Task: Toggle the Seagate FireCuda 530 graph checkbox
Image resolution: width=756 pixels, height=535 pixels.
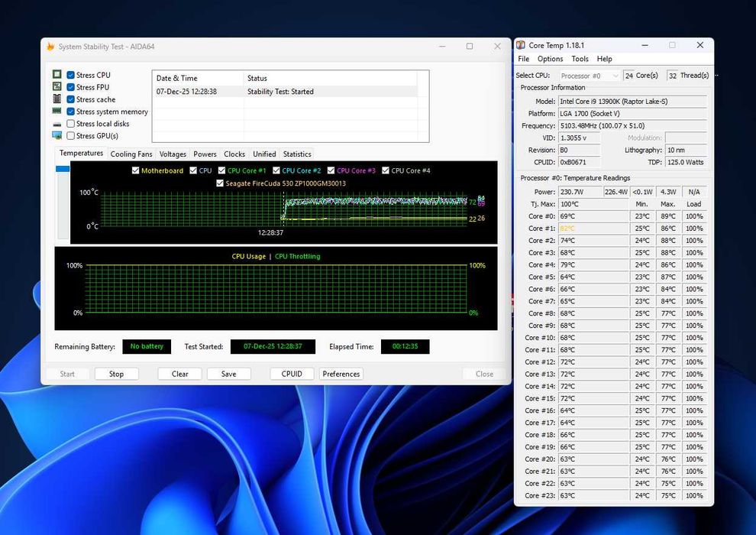Action: (x=220, y=183)
